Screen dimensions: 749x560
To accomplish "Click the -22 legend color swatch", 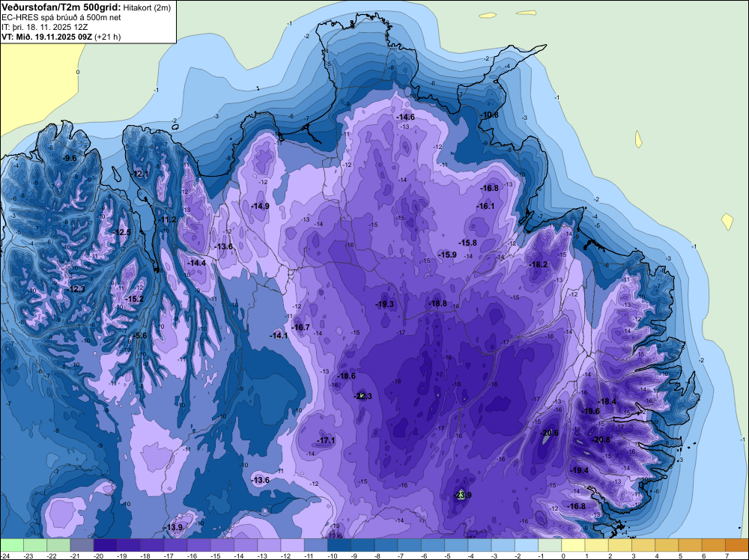I will [58, 545].
